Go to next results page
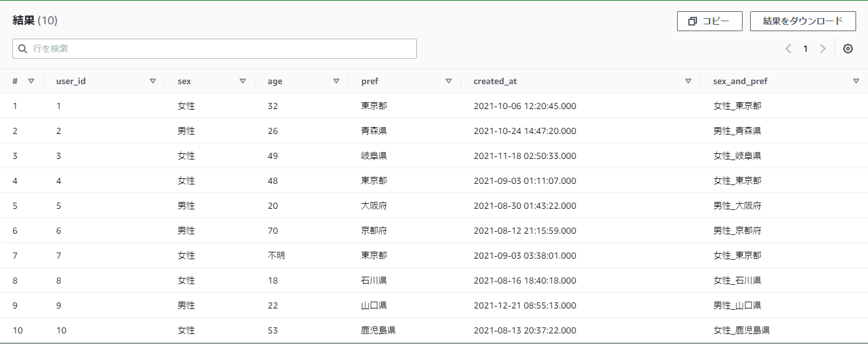Screen dimensions: 868x344 coord(822,49)
